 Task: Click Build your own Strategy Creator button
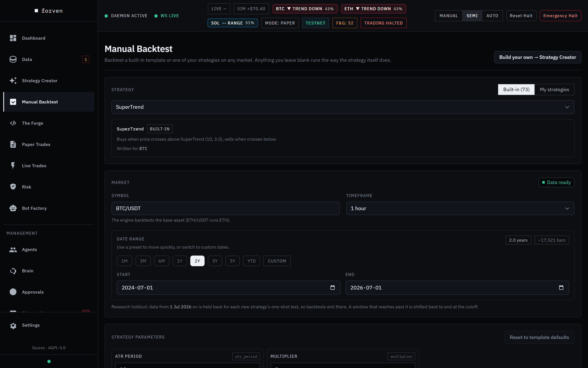pos(537,57)
